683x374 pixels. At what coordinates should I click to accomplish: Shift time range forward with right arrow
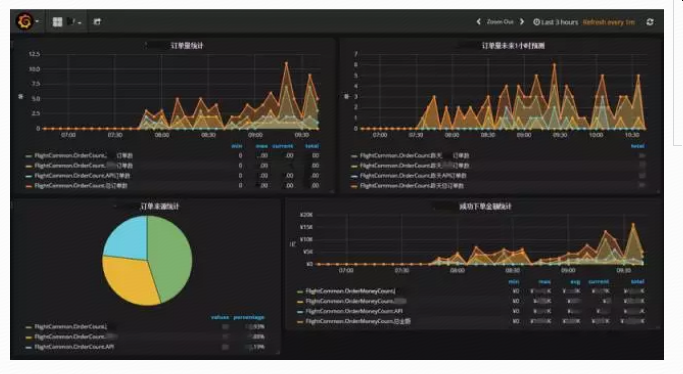(522, 22)
